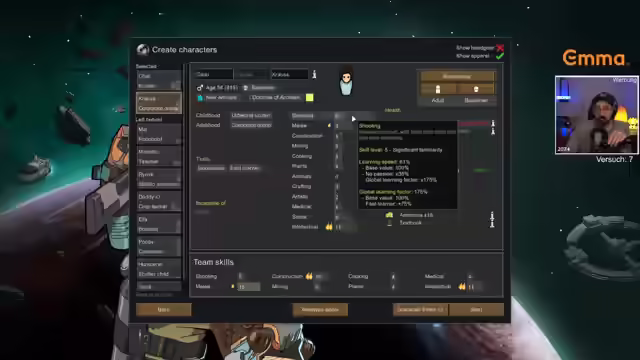This screenshot has width=640, height=360.
Task: Click the button directly left of Start
Action: [420, 309]
